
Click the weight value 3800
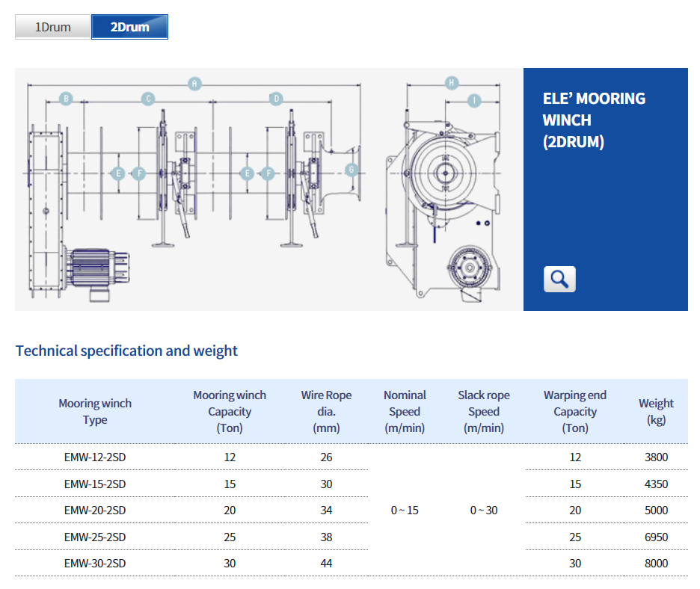click(x=657, y=457)
